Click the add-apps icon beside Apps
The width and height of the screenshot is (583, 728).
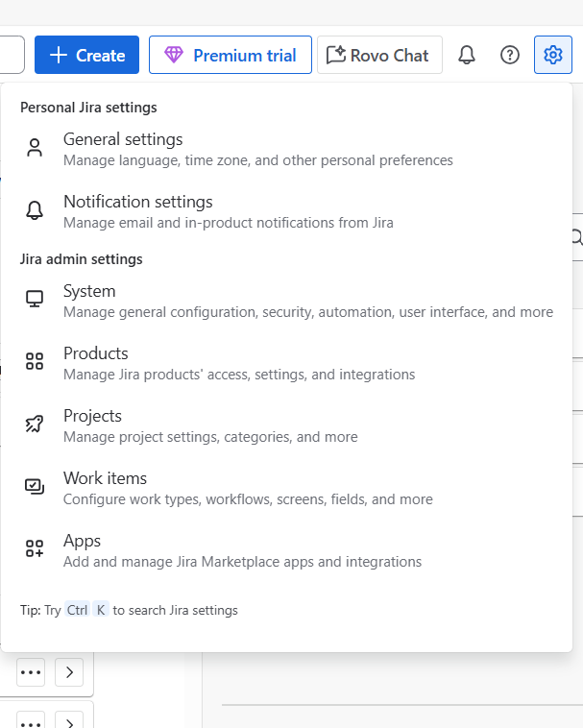coord(35,548)
